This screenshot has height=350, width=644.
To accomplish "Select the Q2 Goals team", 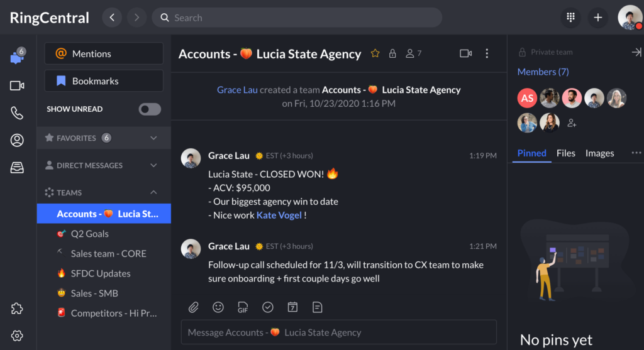I will pos(89,234).
